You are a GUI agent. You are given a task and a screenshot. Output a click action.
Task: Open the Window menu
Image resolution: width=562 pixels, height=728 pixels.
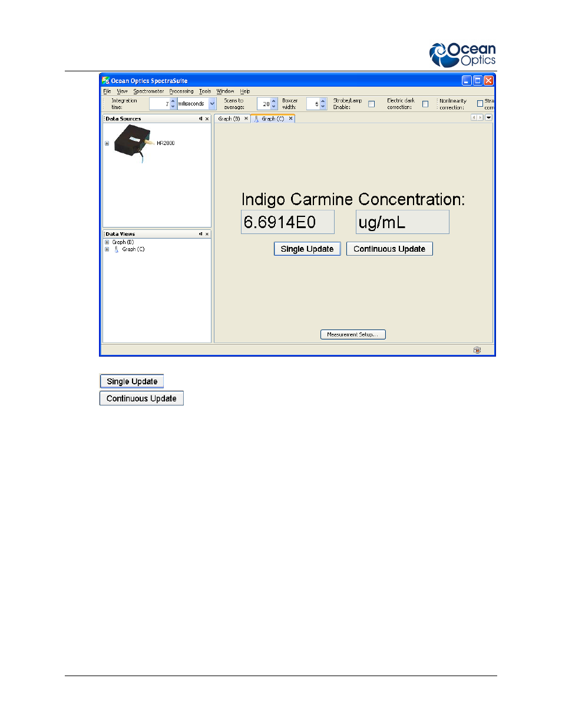225,91
